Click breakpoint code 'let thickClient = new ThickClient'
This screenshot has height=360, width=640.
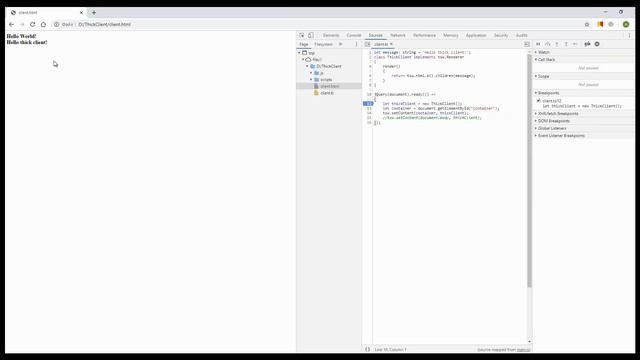[x=582, y=106]
